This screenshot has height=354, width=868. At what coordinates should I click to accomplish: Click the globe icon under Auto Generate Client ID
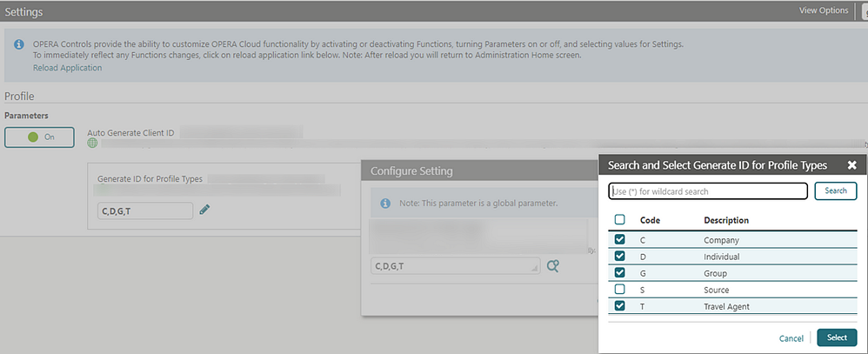92,144
